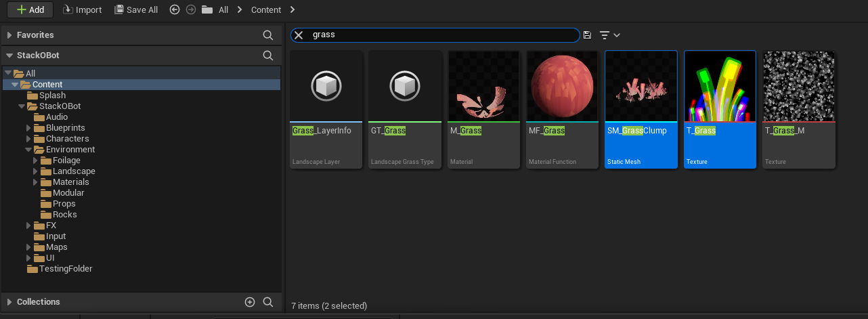Image resolution: width=868 pixels, height=319 pixels.
Task: Go back in folder history
Action: 175,9
